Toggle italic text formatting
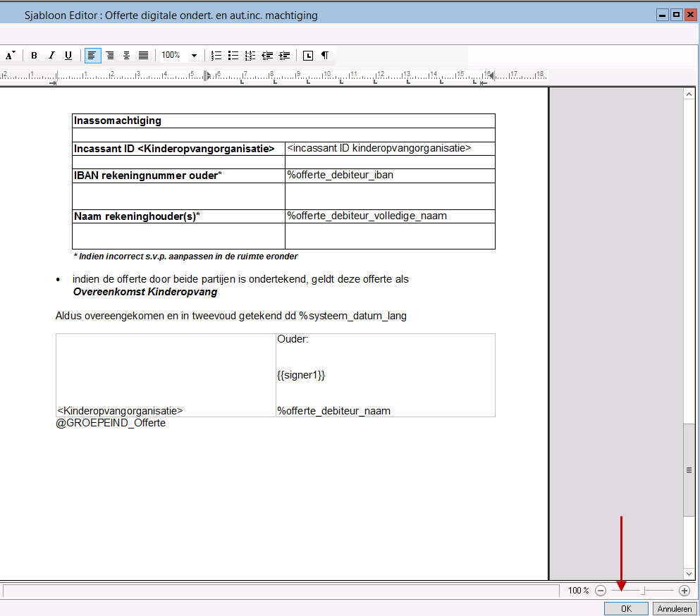700x616 pixels. (51, 56)
